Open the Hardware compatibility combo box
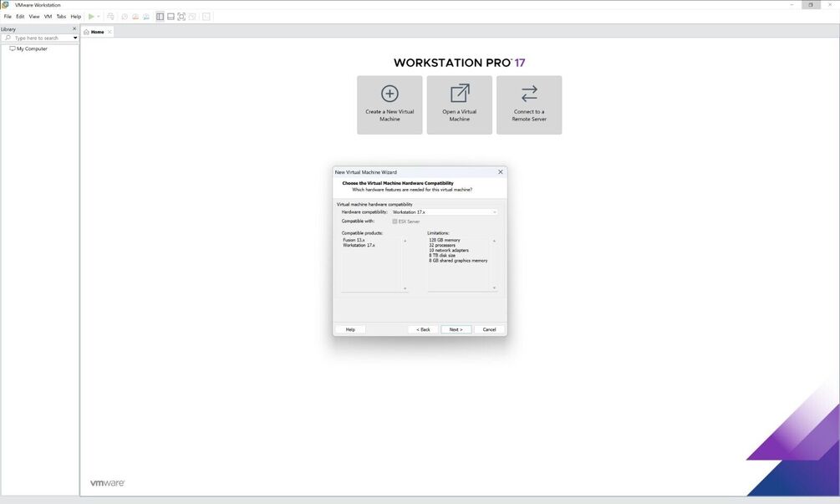Viewport: 840px width, 504px height. pyautogui.click(x=444, y=212)
